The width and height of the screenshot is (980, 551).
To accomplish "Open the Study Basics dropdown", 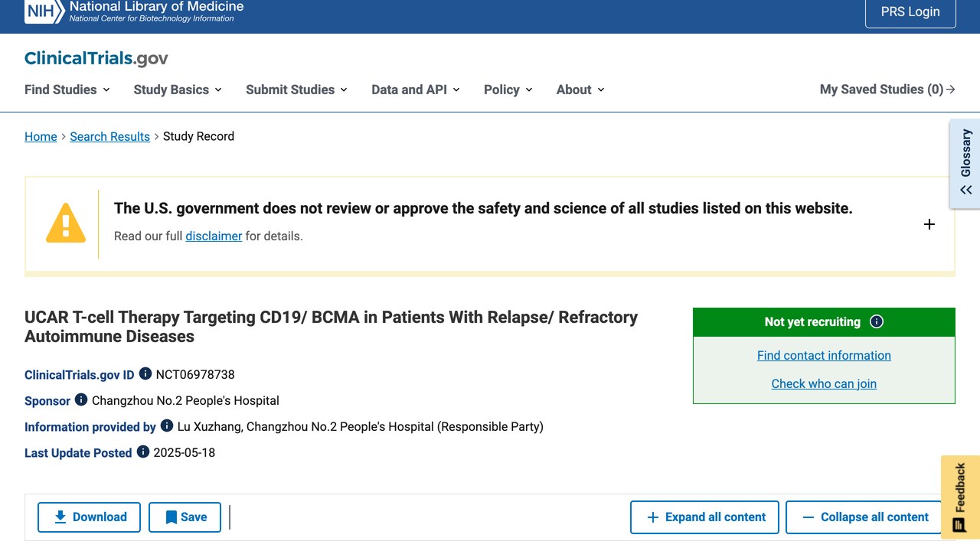I will (x=178, y=90).
